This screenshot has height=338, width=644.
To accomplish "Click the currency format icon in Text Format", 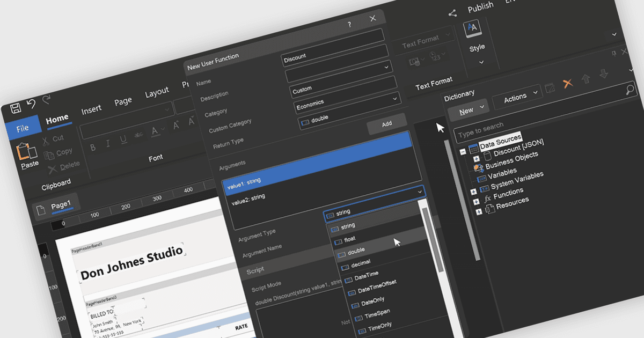I will (416, 61).
